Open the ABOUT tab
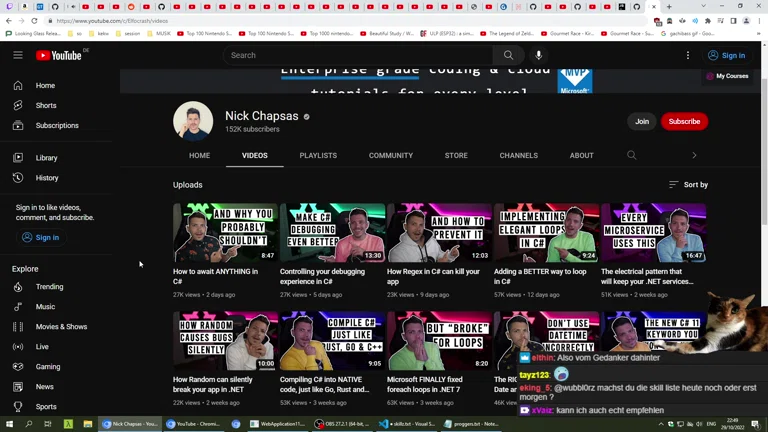768x432 pixels. coord(581,155)
